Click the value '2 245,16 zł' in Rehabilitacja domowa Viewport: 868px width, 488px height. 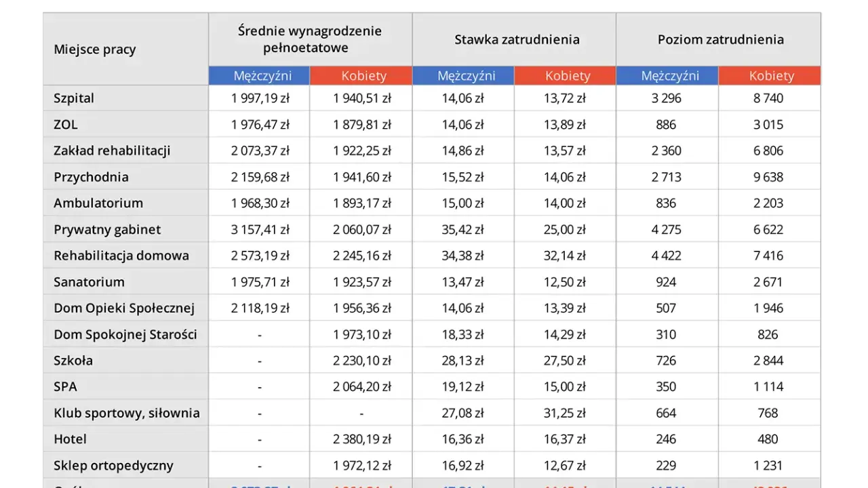[362, 256]
